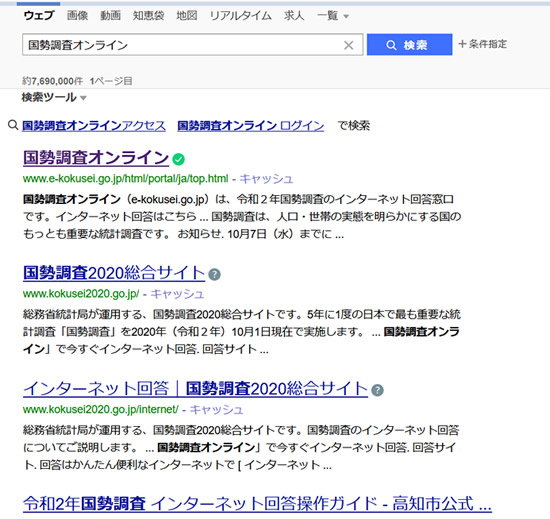Open the 国勢調査2020総合サイト result title
This screenshot has width=550, height=519.
[114, 273]
